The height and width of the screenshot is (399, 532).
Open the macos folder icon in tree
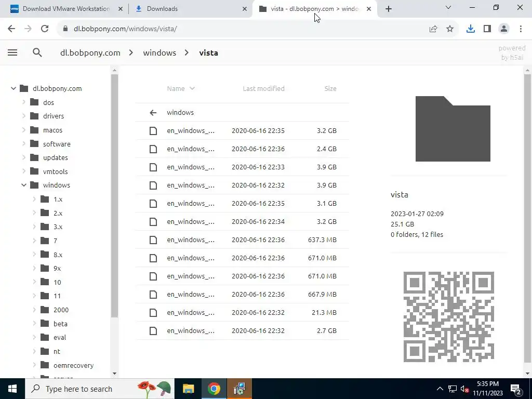click(34, 130)
